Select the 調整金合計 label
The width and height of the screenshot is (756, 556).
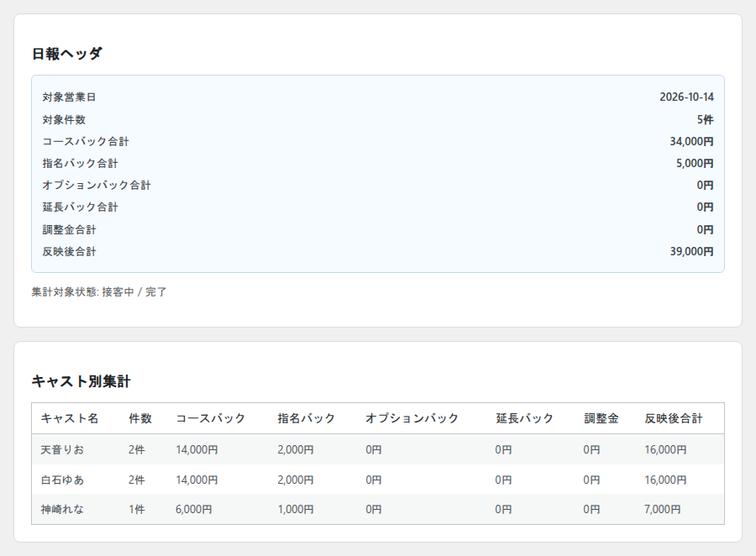69,229
